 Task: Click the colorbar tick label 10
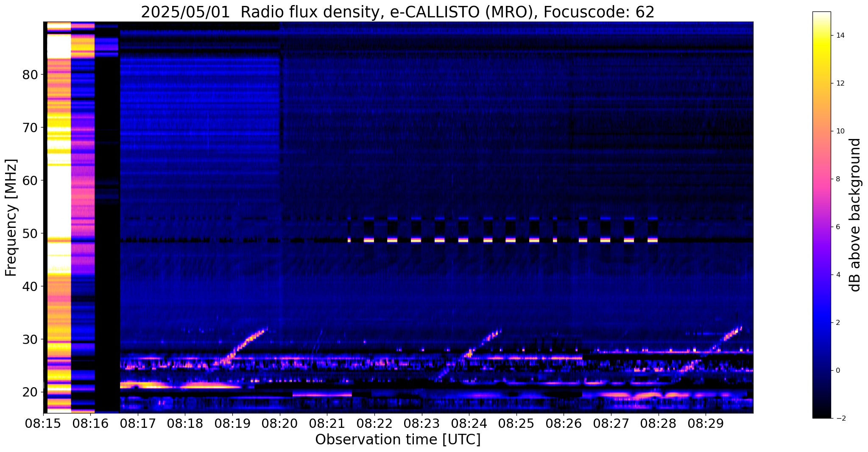click(x=840, y=131)
